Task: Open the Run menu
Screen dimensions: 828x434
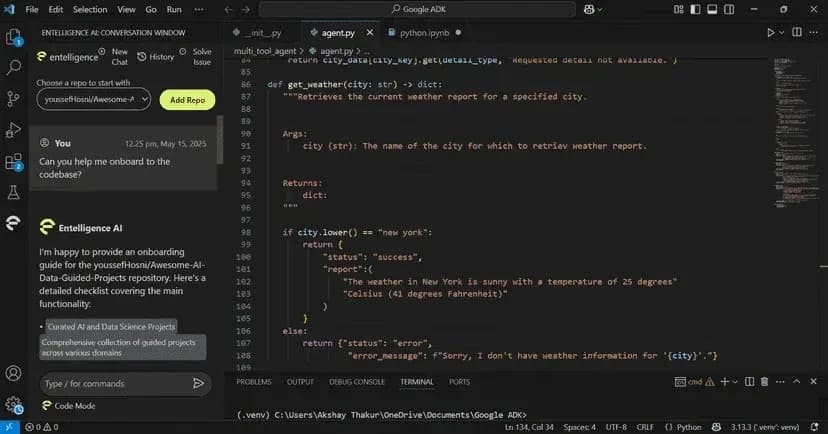Action: pos(174,10)
